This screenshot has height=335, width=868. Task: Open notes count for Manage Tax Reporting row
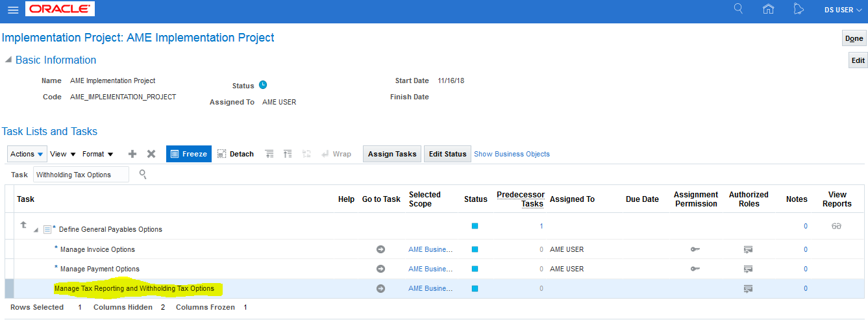click(806, 288)
